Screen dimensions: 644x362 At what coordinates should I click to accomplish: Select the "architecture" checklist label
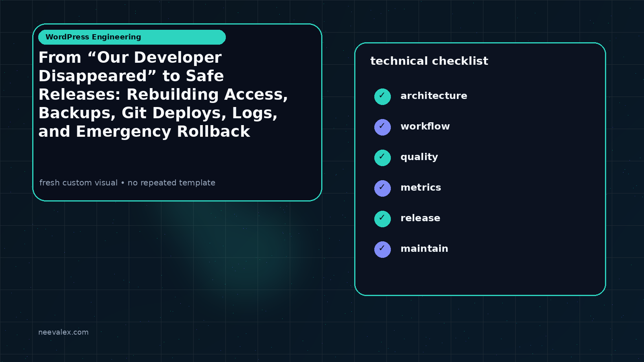coord(434,96)
